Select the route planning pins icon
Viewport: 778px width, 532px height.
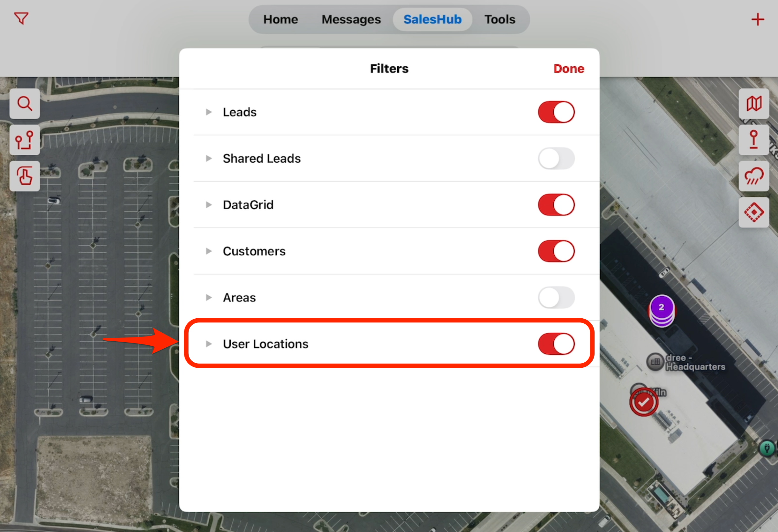[25, 140]
